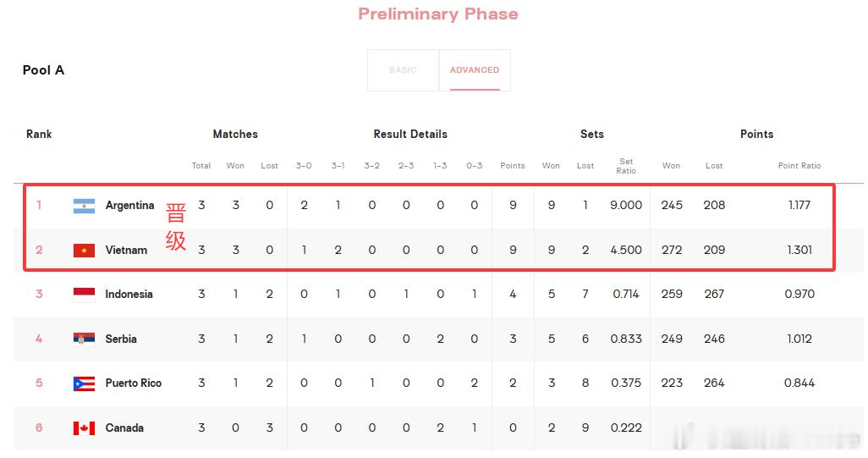Click the Canada flag icon
This screenshot has width=868, height=458.
click(x=84, y=428)
